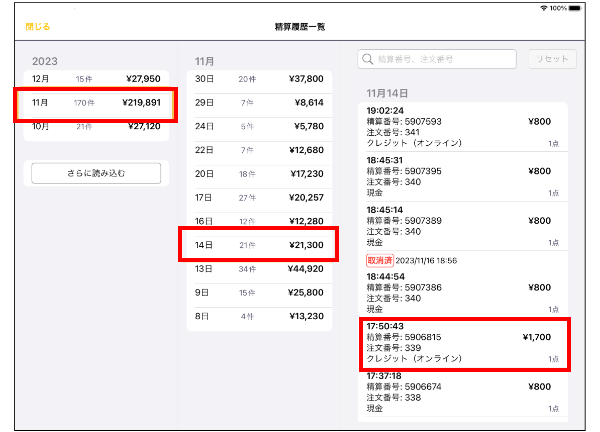
Task: Click the search magnifier icon
Action: [x=369, y=59]
